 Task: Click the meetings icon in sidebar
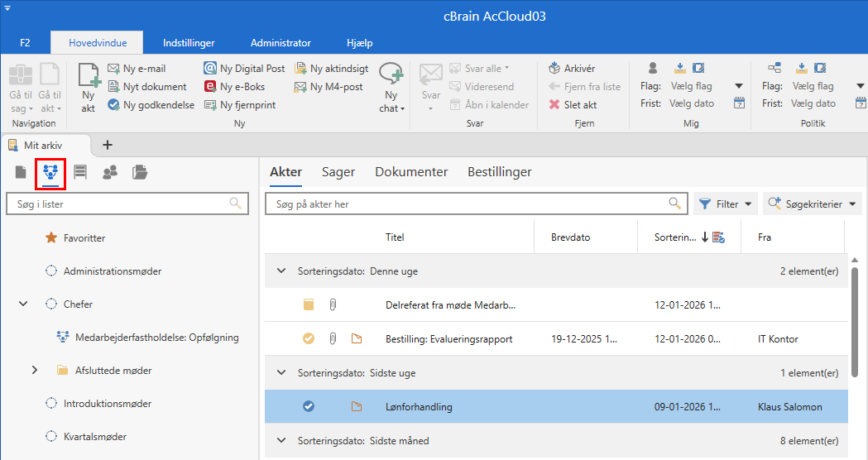click(50, 173)
